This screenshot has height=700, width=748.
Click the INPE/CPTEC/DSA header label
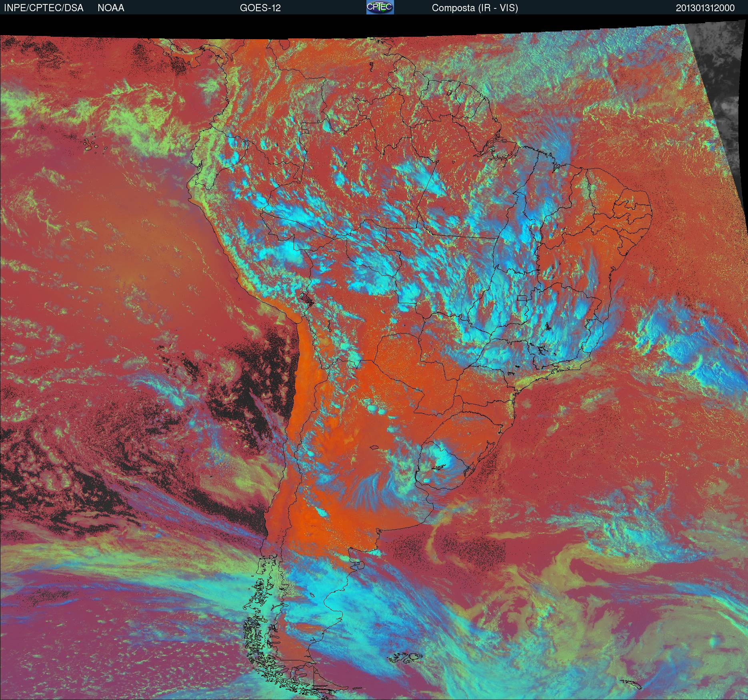pos(44,8)
